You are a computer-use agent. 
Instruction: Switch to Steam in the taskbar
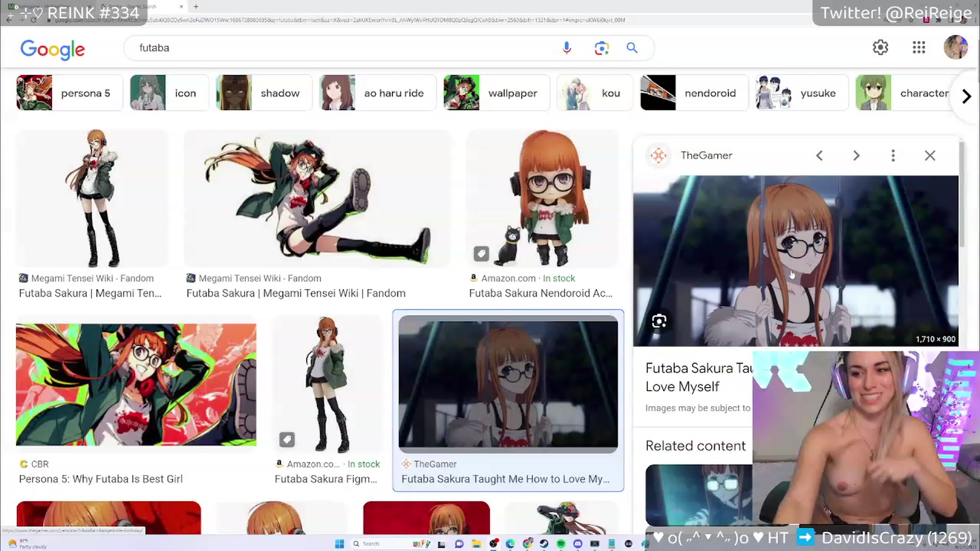click(544, 544)
